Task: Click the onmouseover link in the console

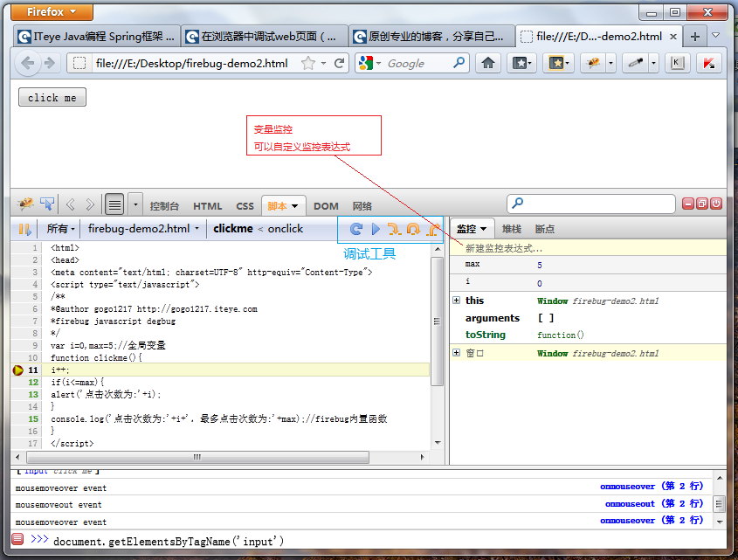Action: tap(627, 486)
